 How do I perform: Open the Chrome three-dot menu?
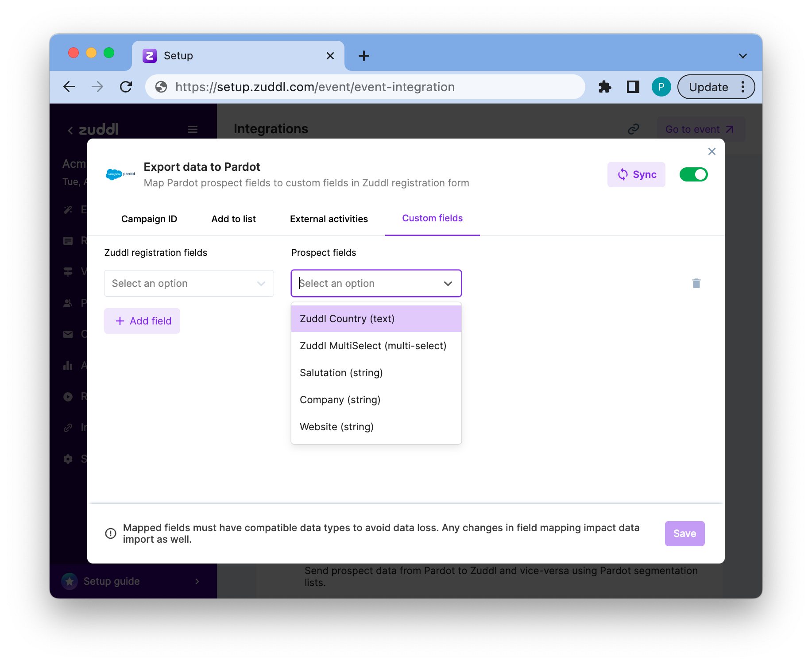click(x=743, y=87)
